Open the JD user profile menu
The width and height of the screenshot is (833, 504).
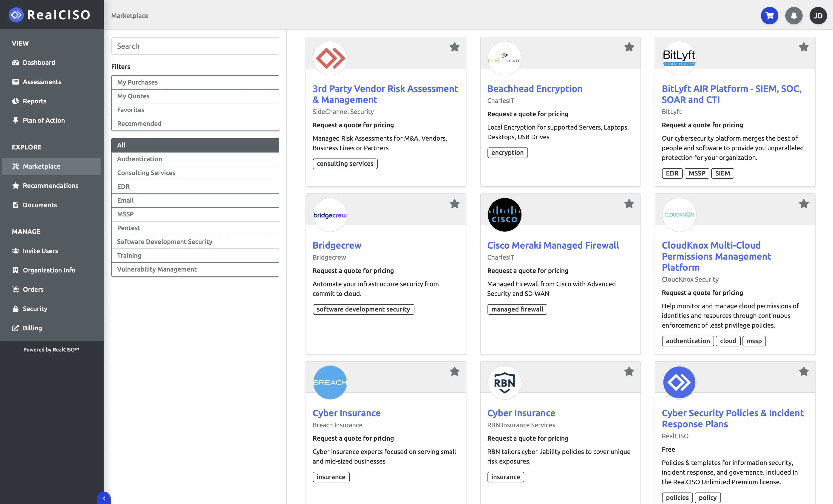click(x=818, y=16)
